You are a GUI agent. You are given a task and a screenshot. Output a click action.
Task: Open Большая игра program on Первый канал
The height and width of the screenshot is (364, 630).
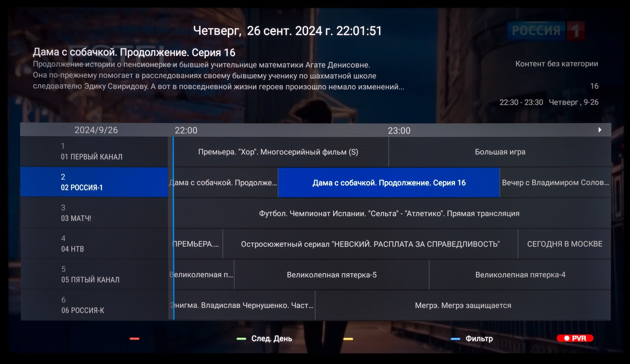(500, 152)
